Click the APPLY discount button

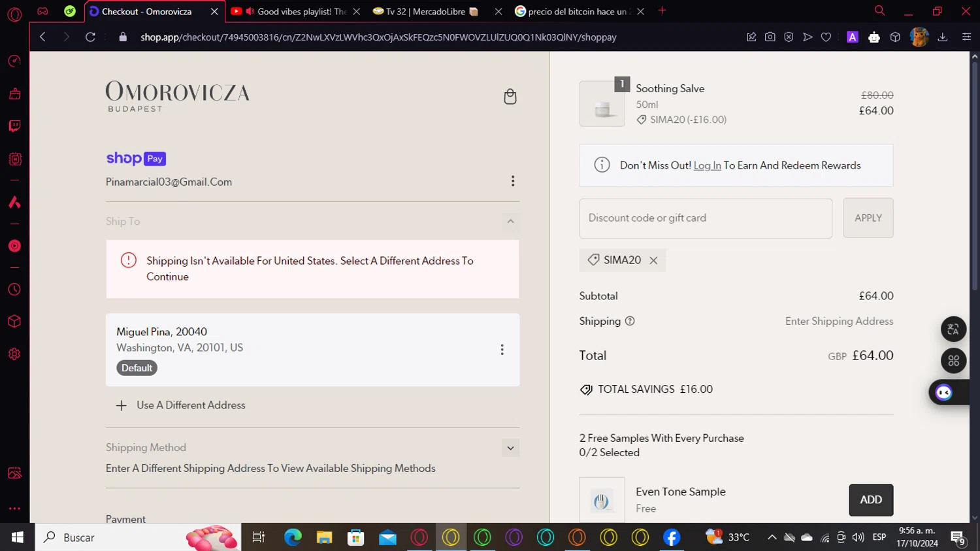[868, 218]
